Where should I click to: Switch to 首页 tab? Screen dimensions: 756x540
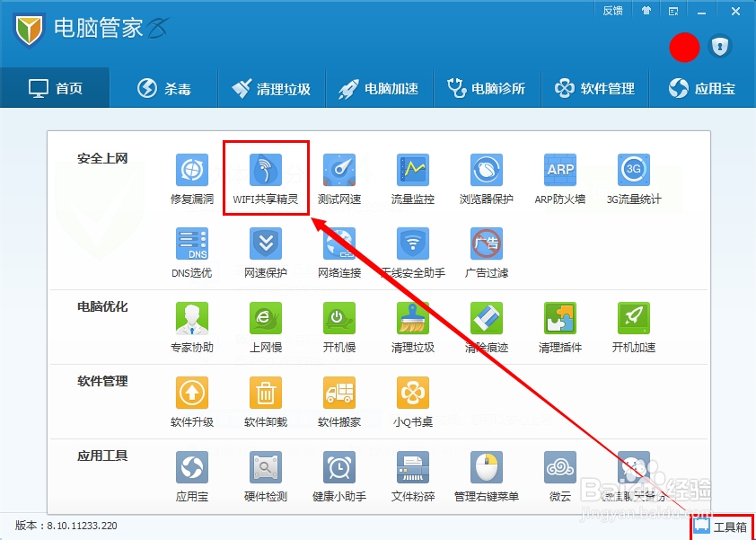pos(55,88)
